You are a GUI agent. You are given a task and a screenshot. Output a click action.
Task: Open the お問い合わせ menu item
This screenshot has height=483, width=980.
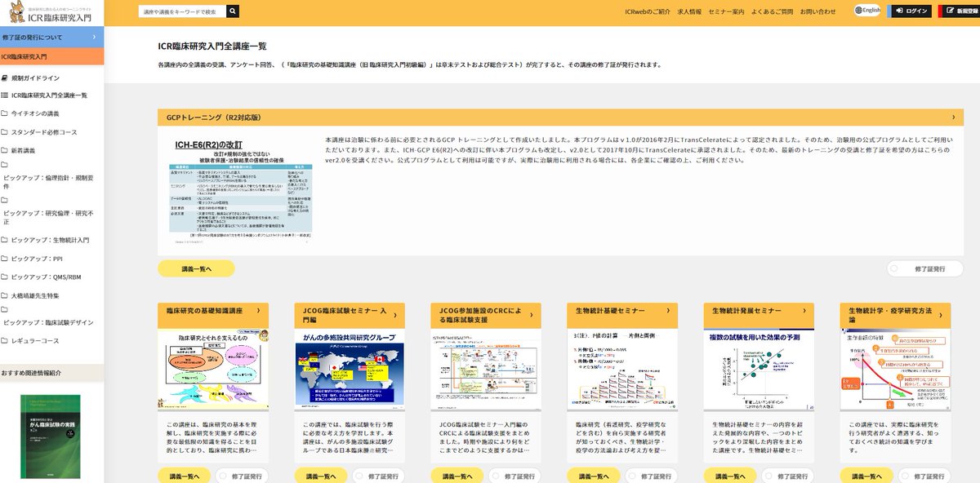point(818,11)
